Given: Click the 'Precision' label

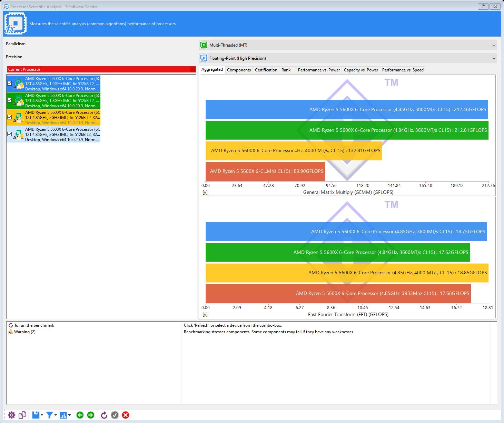Looking at the screenshot, I should [x=14, y=57].
